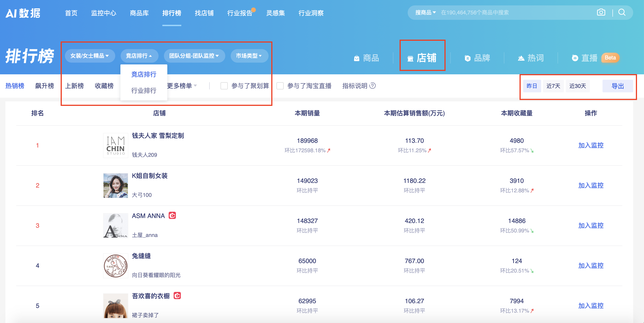Click the Taobao Live badge next to ASM ANNA

[x=172, y=216]
